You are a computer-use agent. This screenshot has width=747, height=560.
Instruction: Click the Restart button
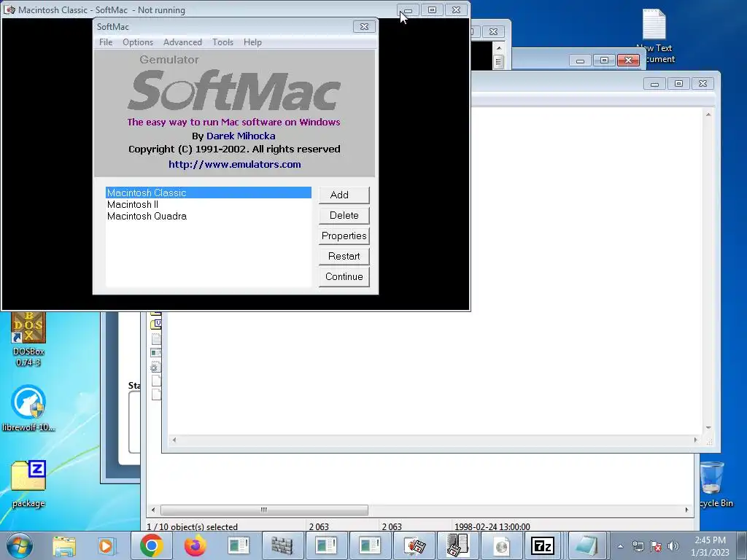tap(344, 256)
